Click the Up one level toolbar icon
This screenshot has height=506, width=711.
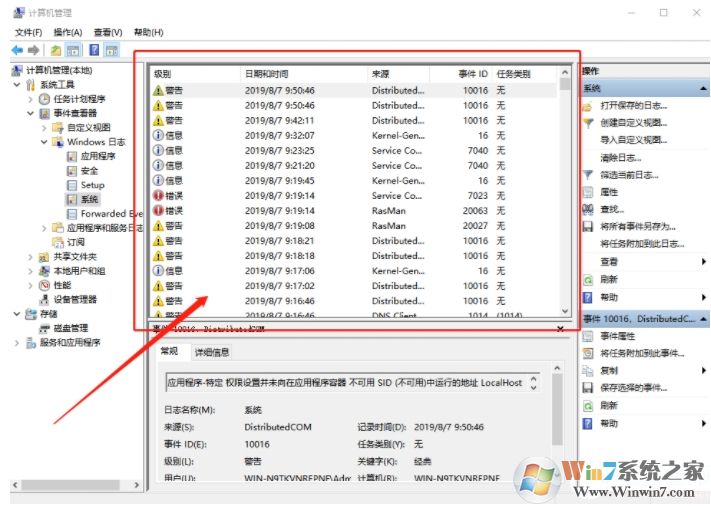click(56, 50)
